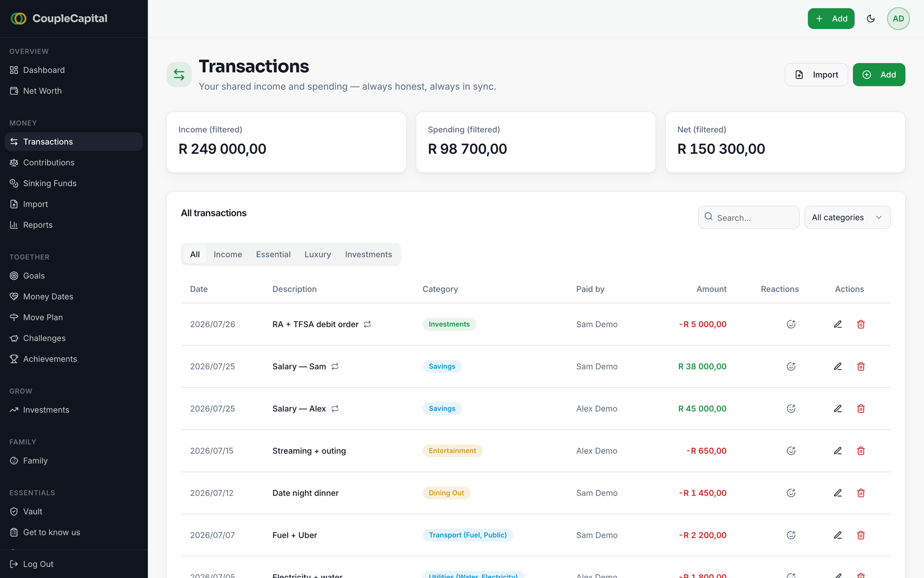The height and width of the screenshot is (578, 924).
Task: Open Money Dates in the sidebar
Action: 74,296
